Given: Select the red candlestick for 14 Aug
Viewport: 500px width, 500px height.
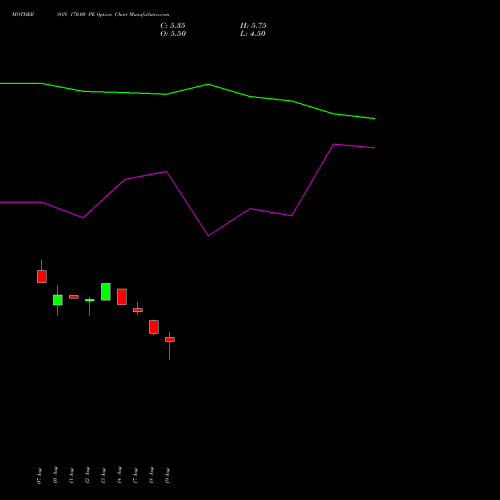Looking at the screenshot, I should [122, 297].
